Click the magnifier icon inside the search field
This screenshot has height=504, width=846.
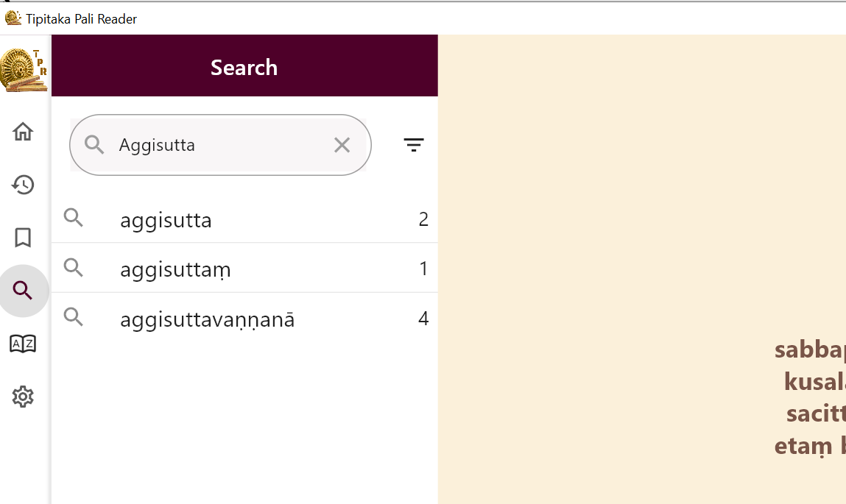pos(94,144)
